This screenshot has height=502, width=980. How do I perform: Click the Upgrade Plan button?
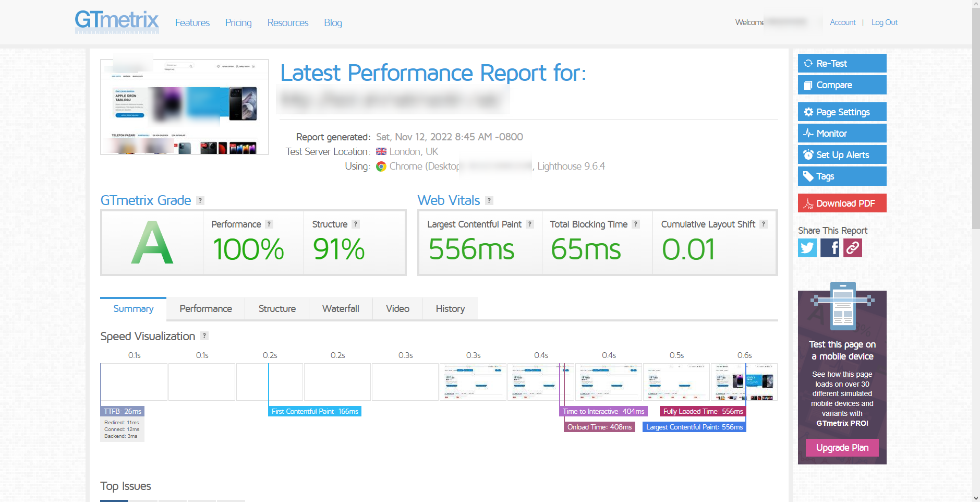(842, 448)
